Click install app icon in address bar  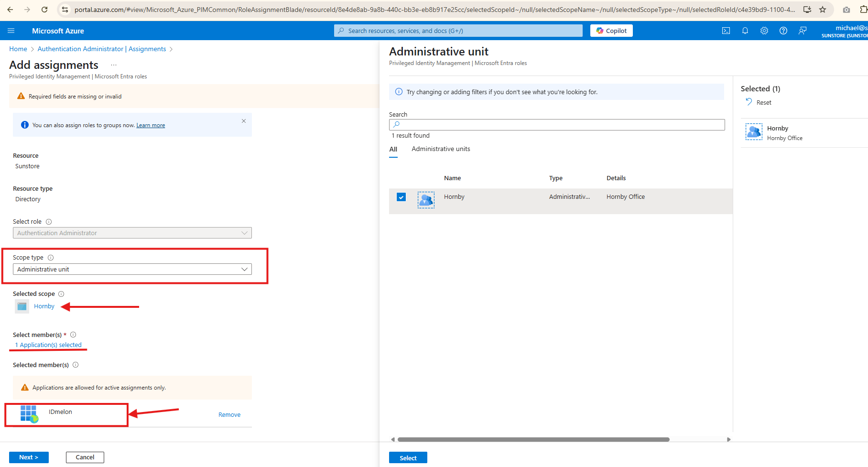pyautogui.click(x=807, y=10)
